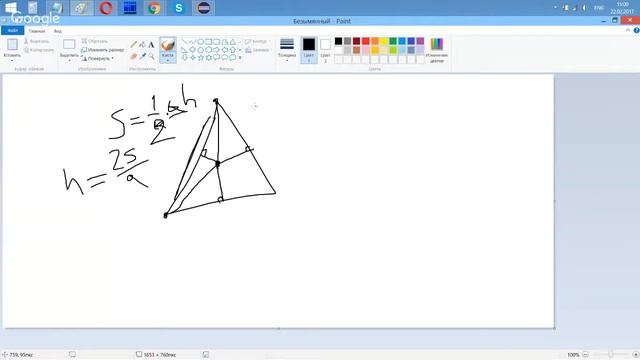Select the Magnifier tool
The width and height of the screenshot is (640, 360).
click(x=151, y=56)
